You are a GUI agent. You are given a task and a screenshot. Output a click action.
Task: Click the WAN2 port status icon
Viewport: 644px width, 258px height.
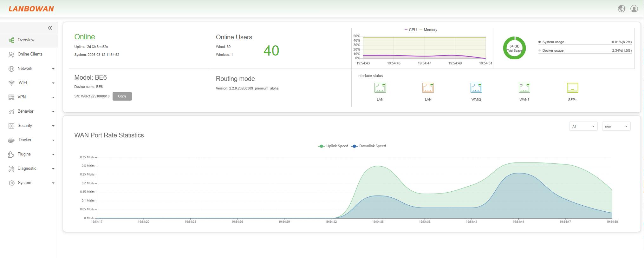coord(476,88)
